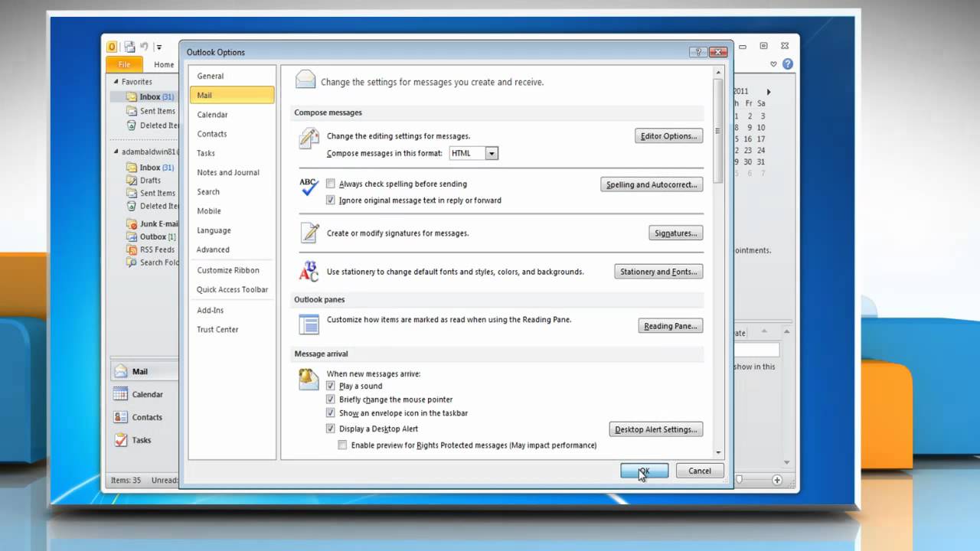Collapse the adambaldwin81 account folder tree

[x=116, y=152]
